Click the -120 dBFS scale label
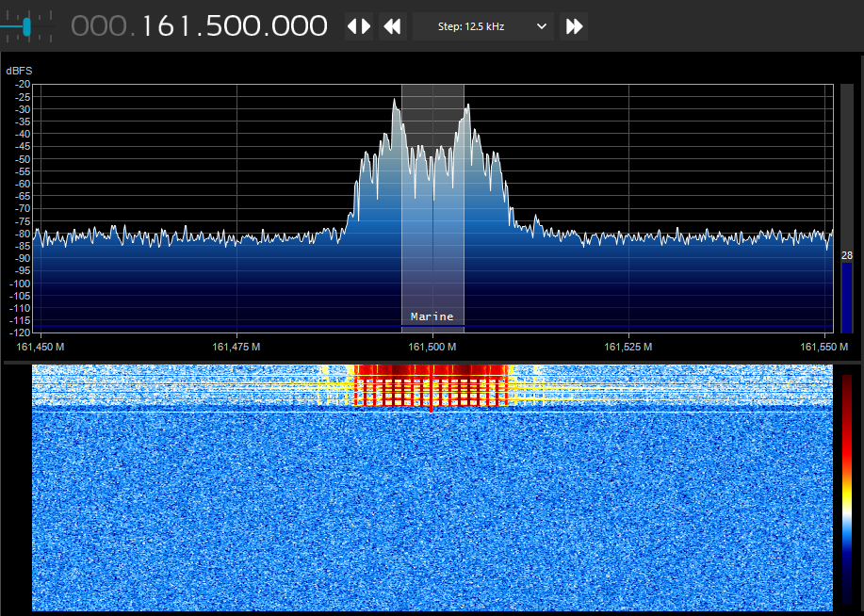864x616 pixels. [21, 332]
